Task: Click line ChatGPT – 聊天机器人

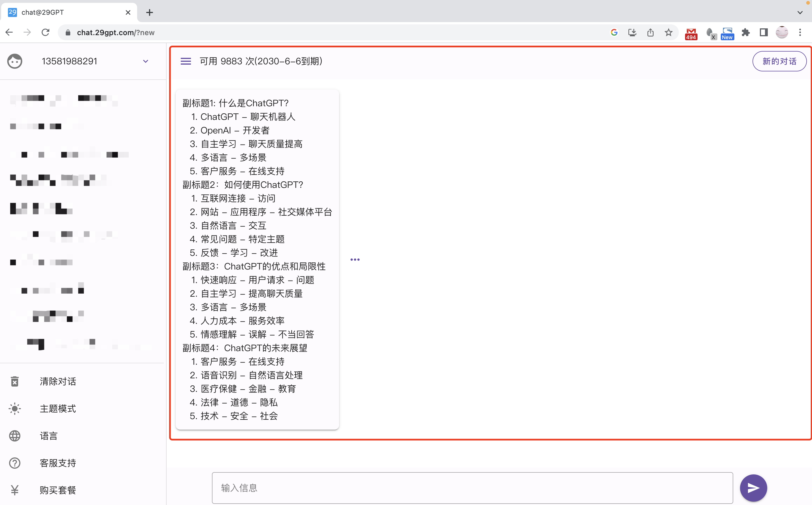Action: click(248, 116)
